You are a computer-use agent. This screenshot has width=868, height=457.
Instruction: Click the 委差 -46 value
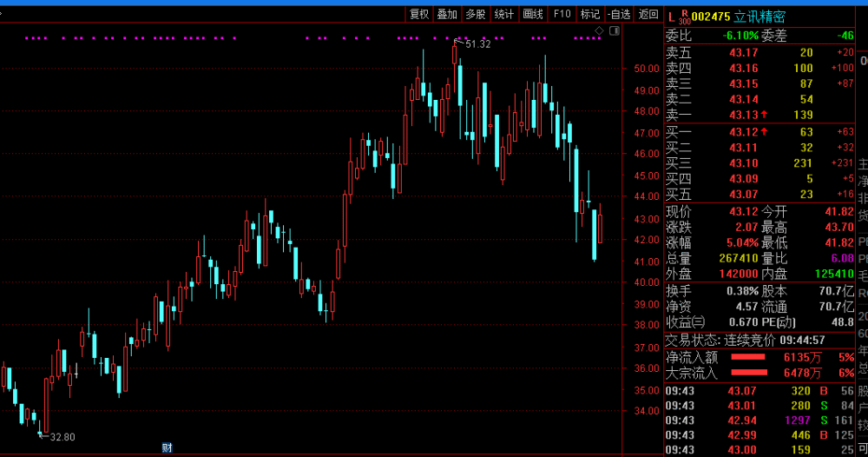pyautogui.click(x=845, y=36)
